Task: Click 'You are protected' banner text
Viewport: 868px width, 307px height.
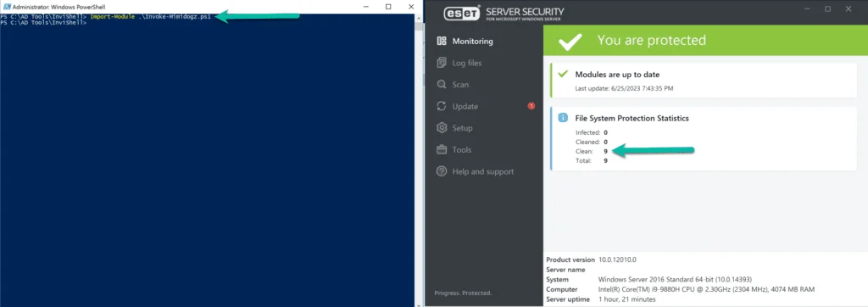Action: coord(652,41)
